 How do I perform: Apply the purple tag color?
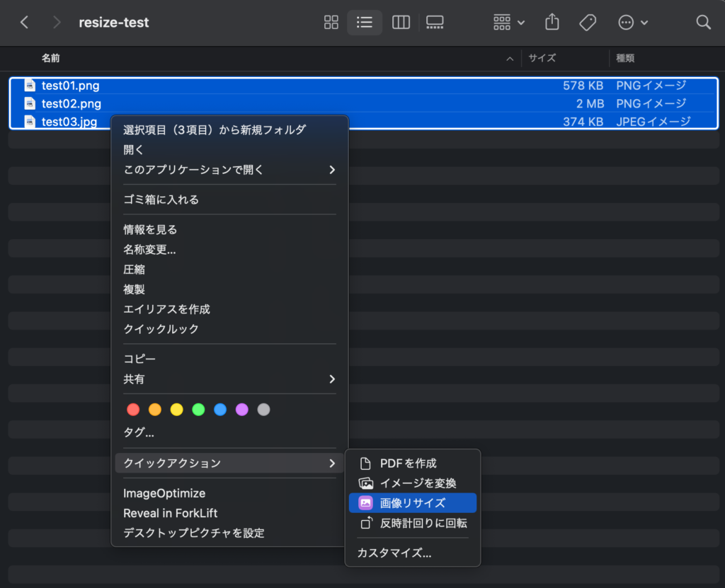[242, 410]
